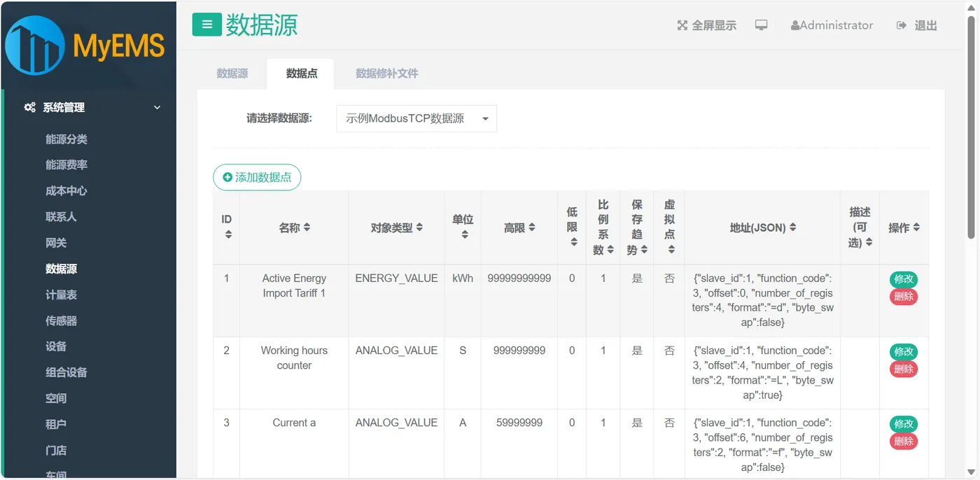Open the 数据修补文件 tab
Screen dimensions: 980x480
coord(386,72)
